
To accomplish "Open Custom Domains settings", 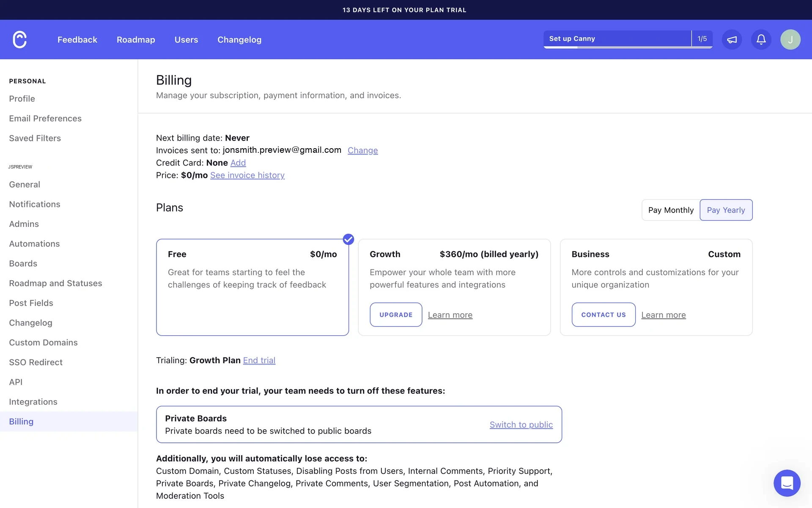I will [43, 342].
